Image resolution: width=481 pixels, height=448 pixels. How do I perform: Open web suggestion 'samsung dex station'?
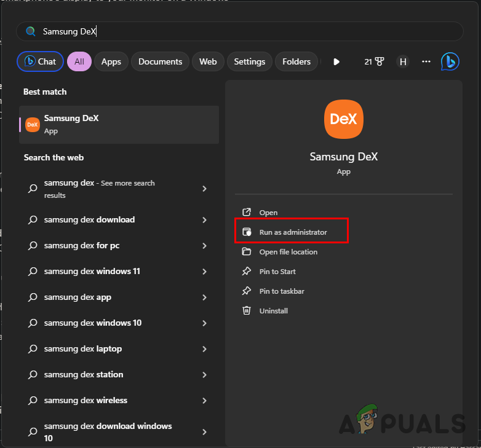(119, 374)
